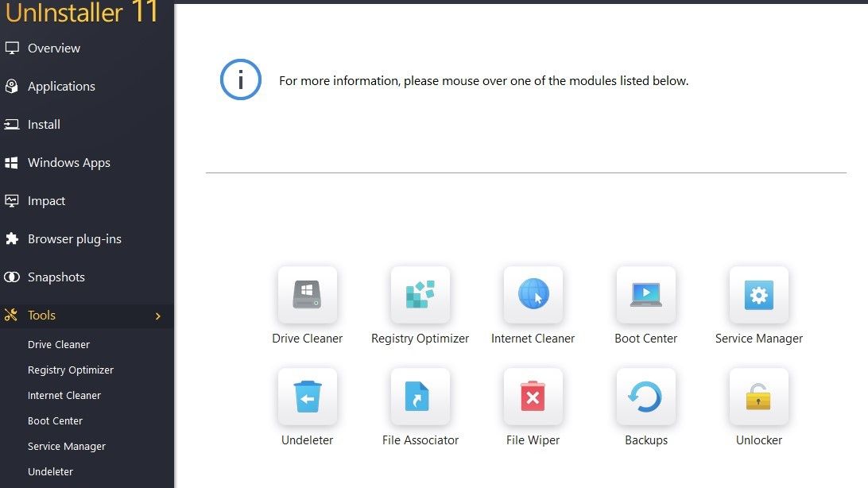Open the Backups circular arrow icon
Image resolution: width=868 pixels, height=488 pixels.
tap(645, 396)
